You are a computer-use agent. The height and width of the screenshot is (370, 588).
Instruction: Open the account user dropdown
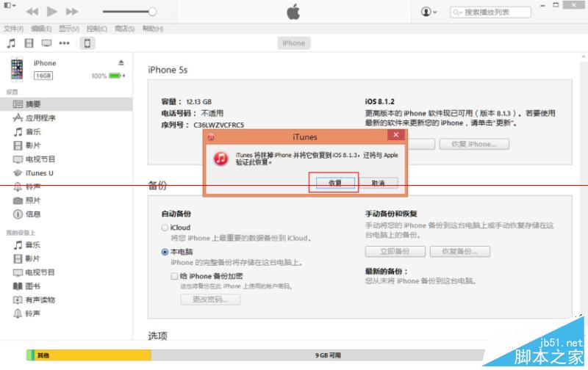pos(429,12)
